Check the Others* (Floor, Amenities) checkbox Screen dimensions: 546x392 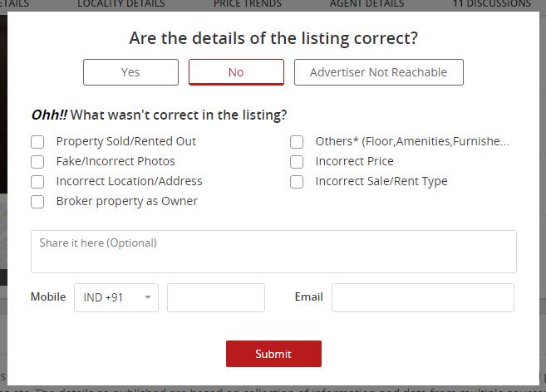[x=297, y=141]
